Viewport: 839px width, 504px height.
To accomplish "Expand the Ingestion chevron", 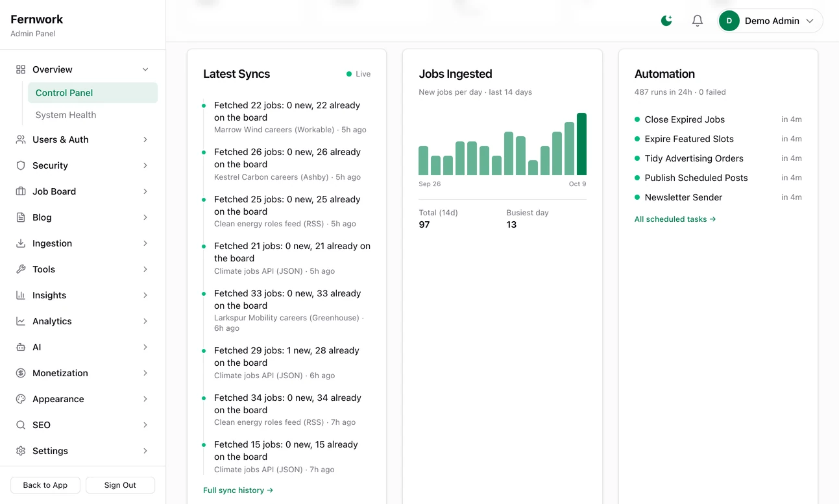I will click(x=145, y=243).
